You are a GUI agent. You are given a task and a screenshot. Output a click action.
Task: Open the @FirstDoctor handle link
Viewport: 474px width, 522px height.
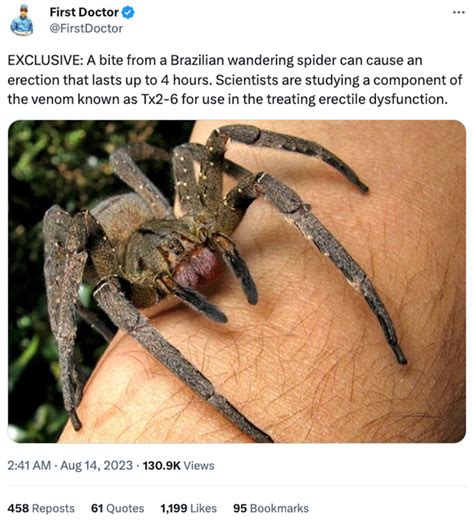click(x=86, y=29)
